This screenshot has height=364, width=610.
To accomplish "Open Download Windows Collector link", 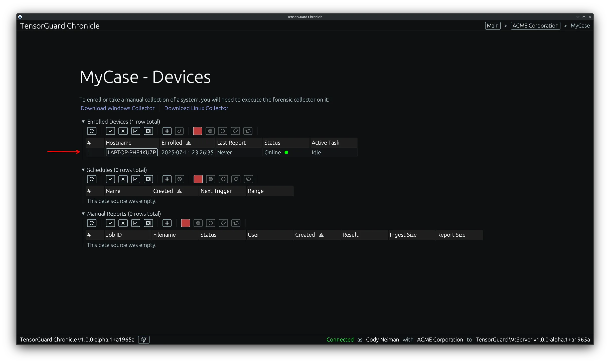I will [117, 108].
